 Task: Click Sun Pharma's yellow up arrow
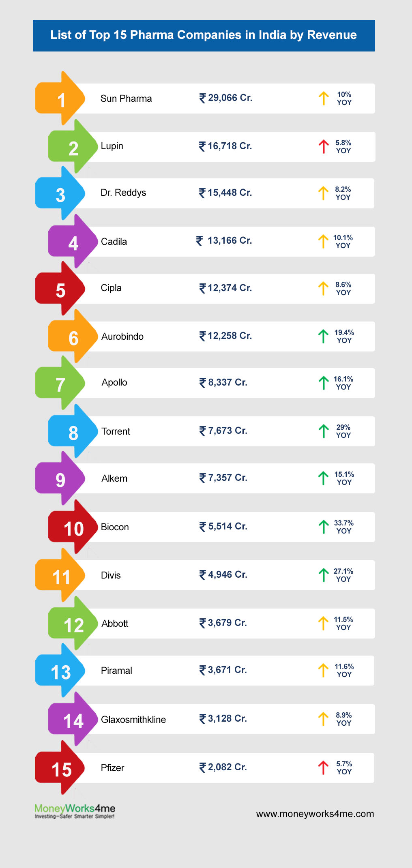coord(323,98)
